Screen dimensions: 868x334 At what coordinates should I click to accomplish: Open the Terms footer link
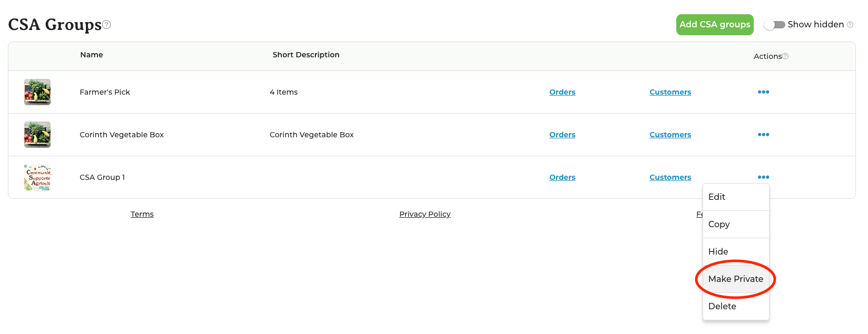[x=142, y=214]
